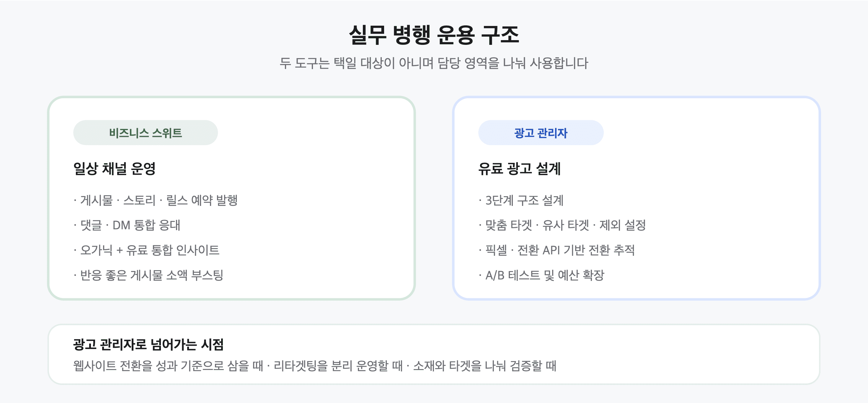Select the 광고 관리자로 넘어가는 시점 heading

click(148, 344)
